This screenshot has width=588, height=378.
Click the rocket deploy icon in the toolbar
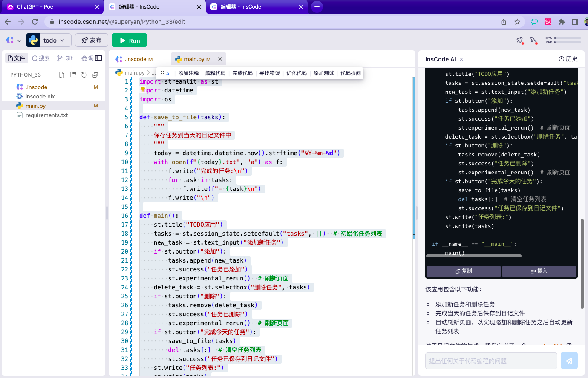520,40
